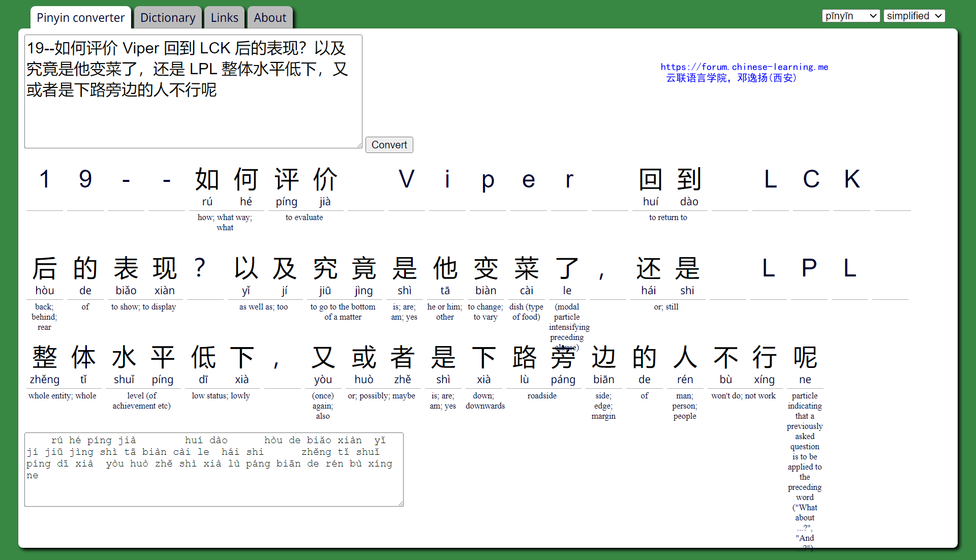
Task: Expand the simplified script dropdown
Action: (914, 16)
